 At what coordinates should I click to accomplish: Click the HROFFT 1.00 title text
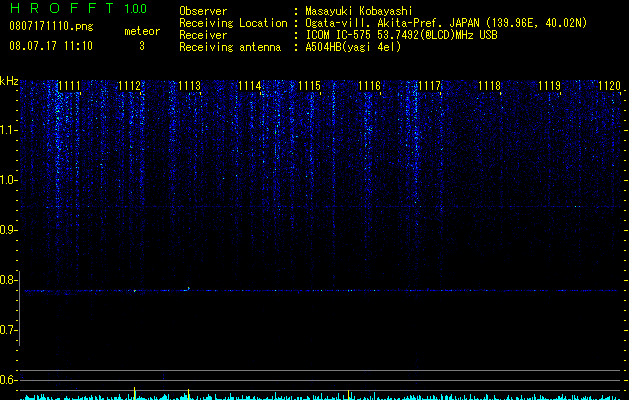[x=79, y=8]
